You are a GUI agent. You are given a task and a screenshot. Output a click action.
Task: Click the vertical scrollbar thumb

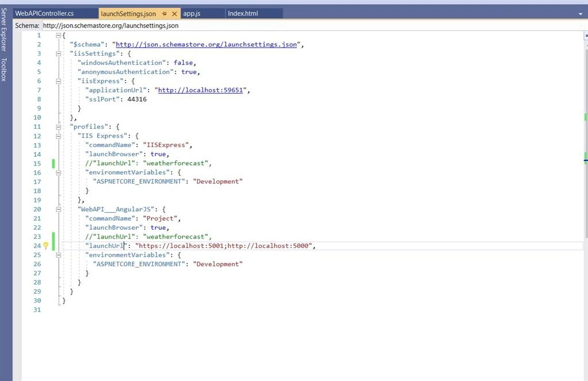(x=586, y=143)
